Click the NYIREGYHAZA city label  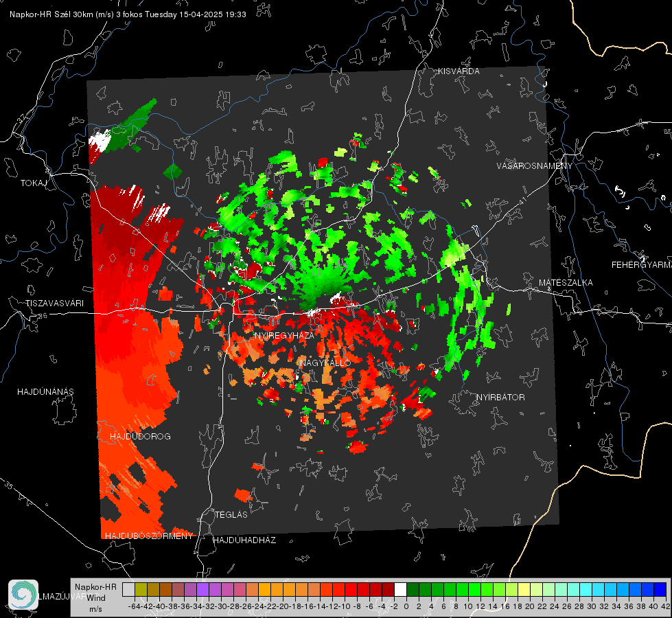[284, 335]
